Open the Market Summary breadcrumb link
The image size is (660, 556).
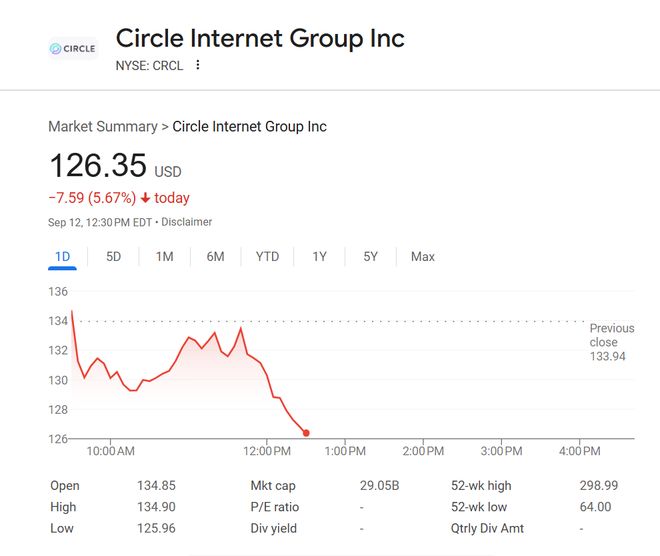click(102, 127)
